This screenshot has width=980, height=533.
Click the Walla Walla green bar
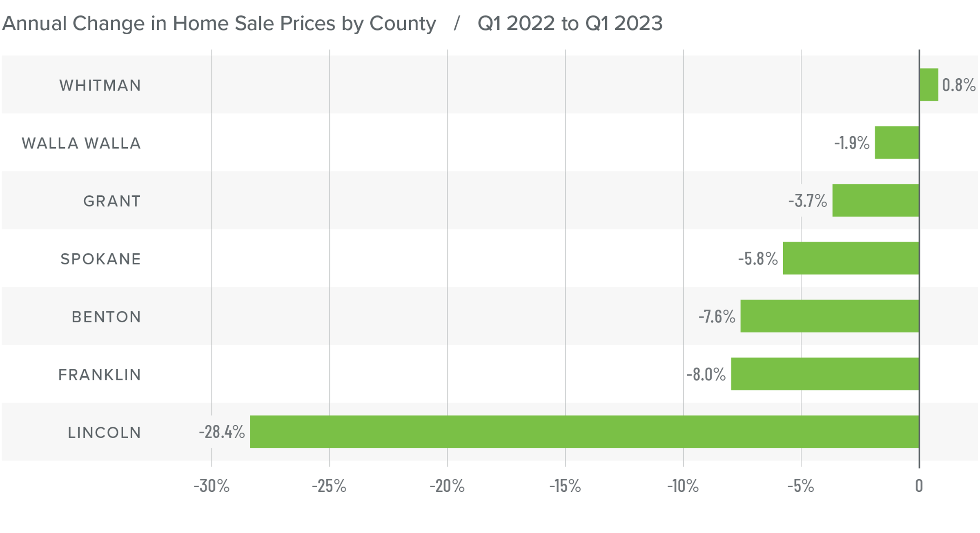pyautogui.click(x=897, y=142)
